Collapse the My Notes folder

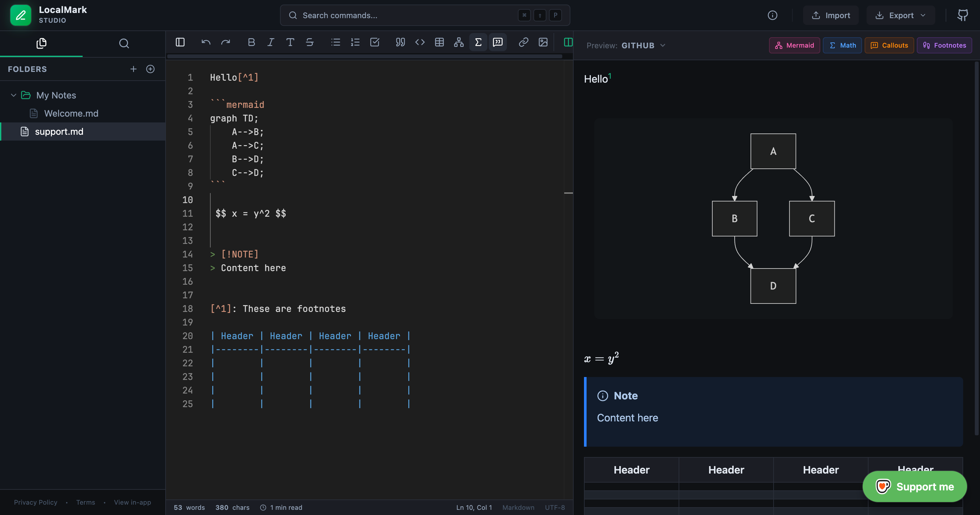[13, 95]
